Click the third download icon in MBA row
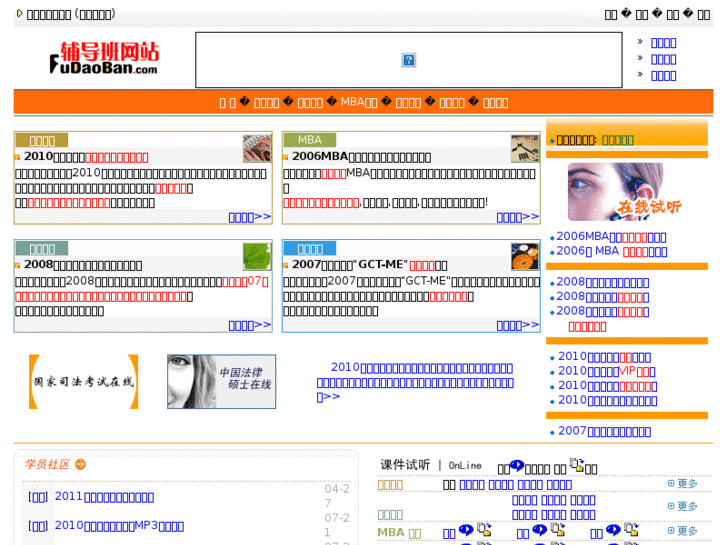The image size is (727, 545). [631, 529]
